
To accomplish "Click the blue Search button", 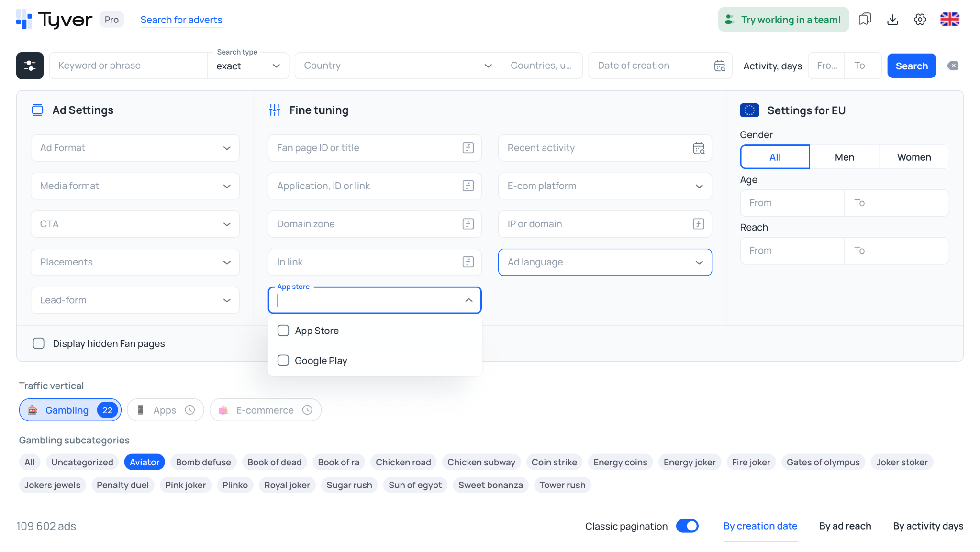I will [x=912, y=66].
